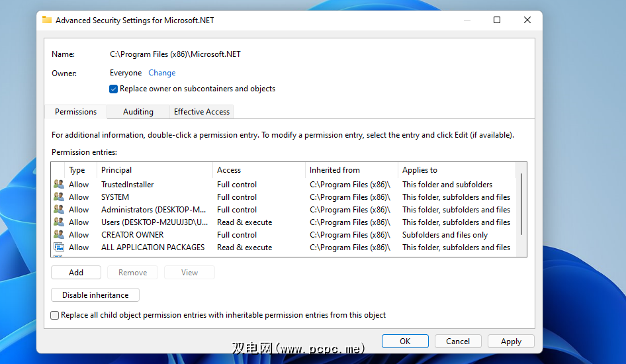Select the Administrators (DESKTOP-M... principal

[154, 210]
